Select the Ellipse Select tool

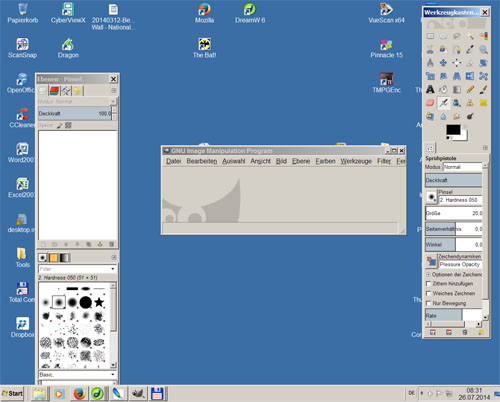tap(443, 36)
